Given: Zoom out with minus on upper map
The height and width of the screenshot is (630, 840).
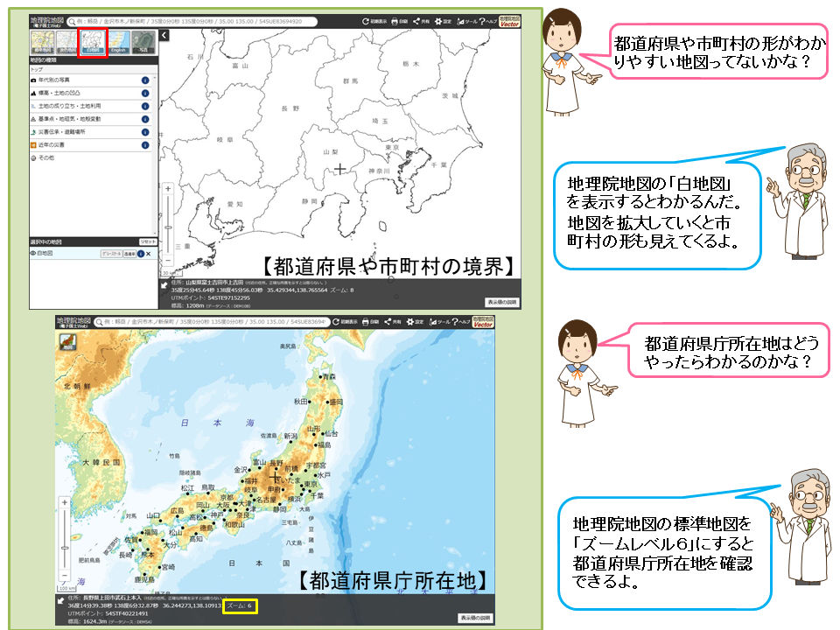Looking at the screenshot, I should 168,261.
